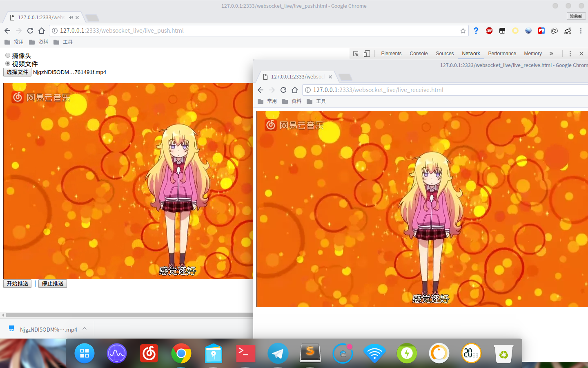Select the 摄像头 (camera) radio button
This screenshot has width=588, height=368.
coord(8,55)
